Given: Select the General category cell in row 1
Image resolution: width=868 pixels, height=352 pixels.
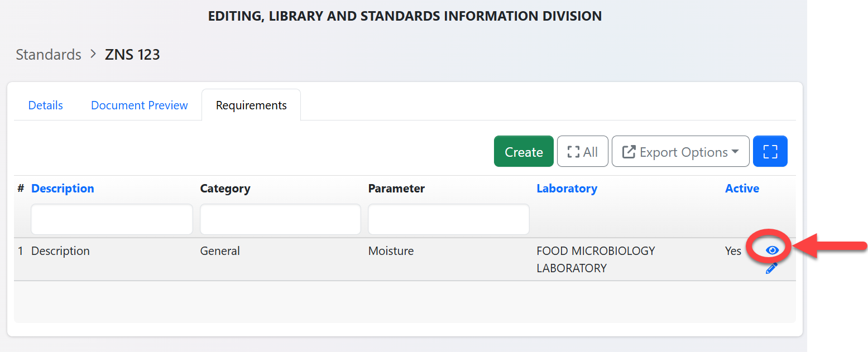Looking at the screenshot, I should tap(220, 251).
